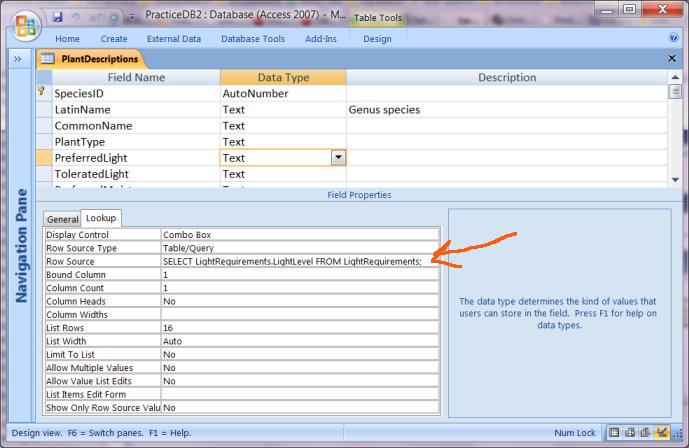Open the External Data ribbon tab
689x448 pixels.
click(174, 39)
